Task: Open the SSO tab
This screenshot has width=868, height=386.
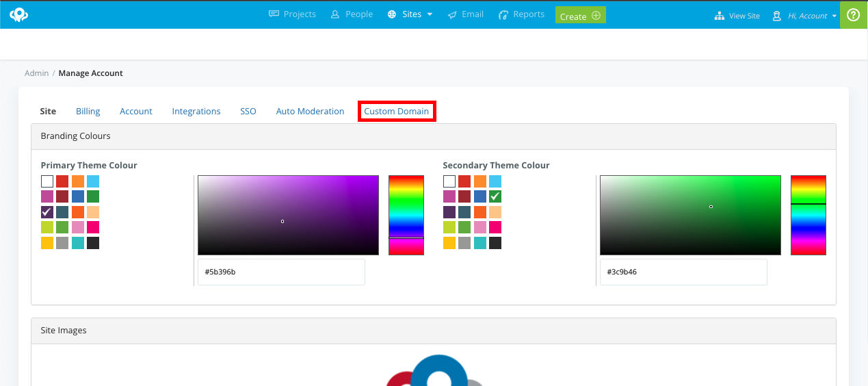Action: tap(248, 111)
